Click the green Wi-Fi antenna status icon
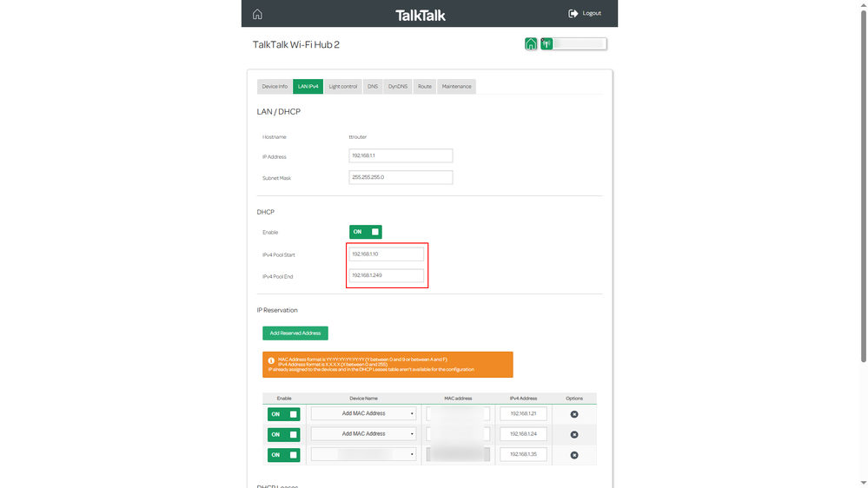The width and height of the screenshot is (868, 488). click(x=547, y=44)
